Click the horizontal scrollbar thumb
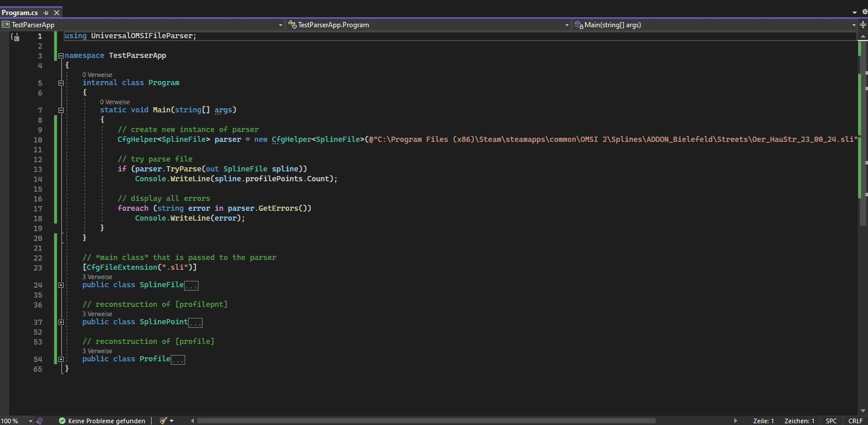Screen dimensions: 868x425 coord(426,421)
